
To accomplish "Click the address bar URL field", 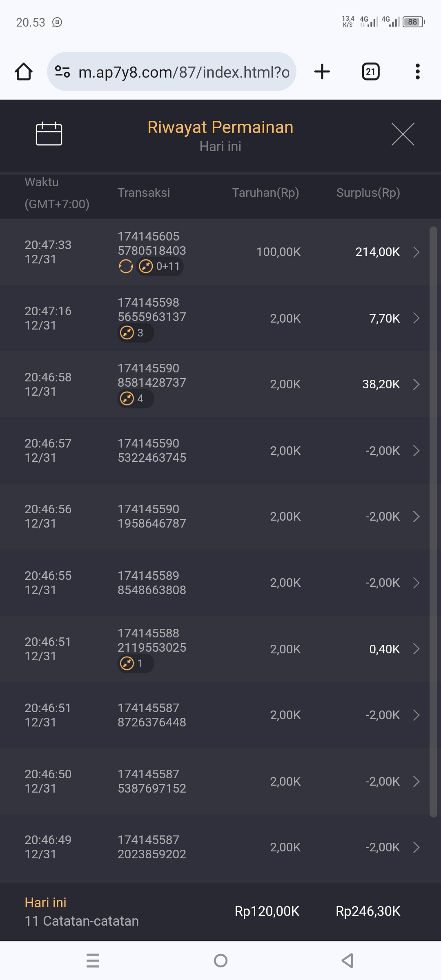I will coord(184,72).
